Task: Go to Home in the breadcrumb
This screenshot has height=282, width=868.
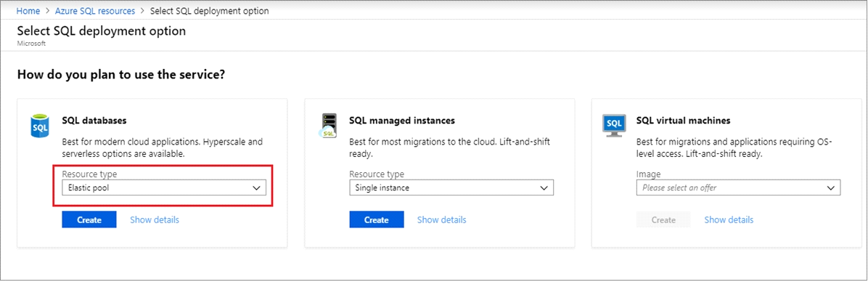Action: pos(28,11)
